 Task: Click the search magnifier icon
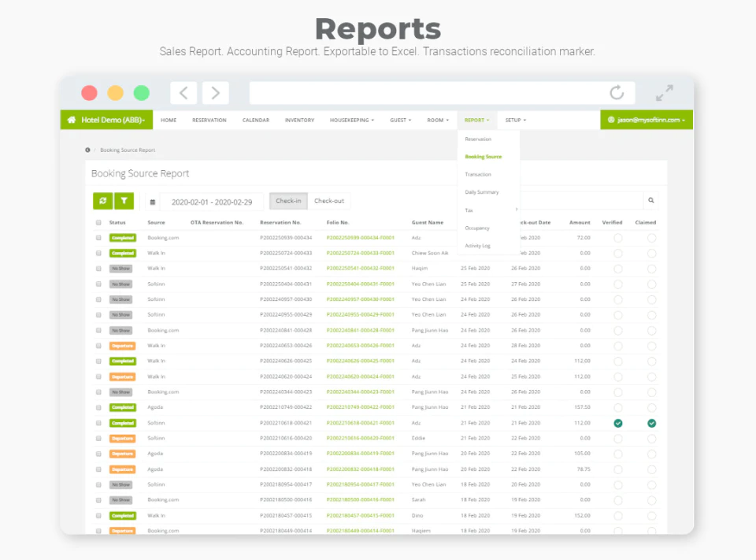coord(651,200)
